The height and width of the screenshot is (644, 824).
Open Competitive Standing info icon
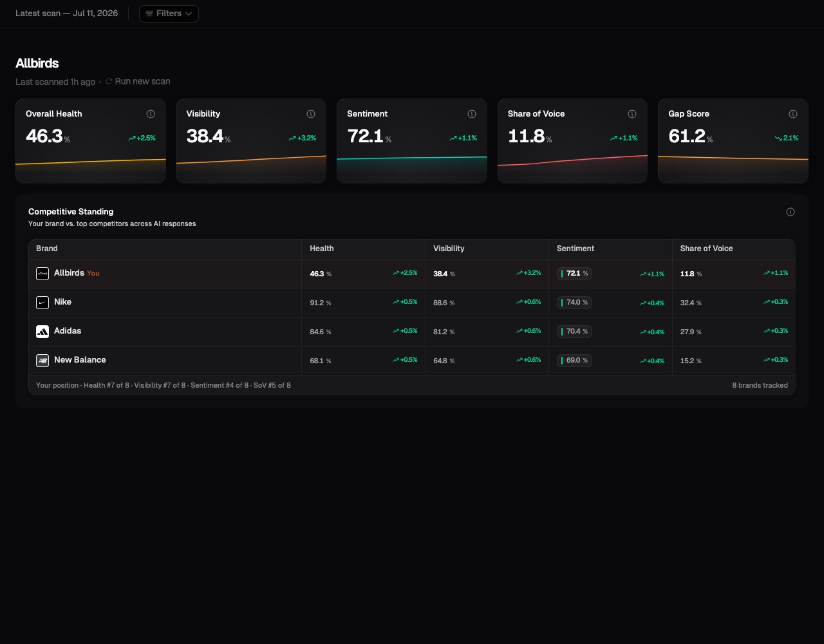[x=791, y=212]
